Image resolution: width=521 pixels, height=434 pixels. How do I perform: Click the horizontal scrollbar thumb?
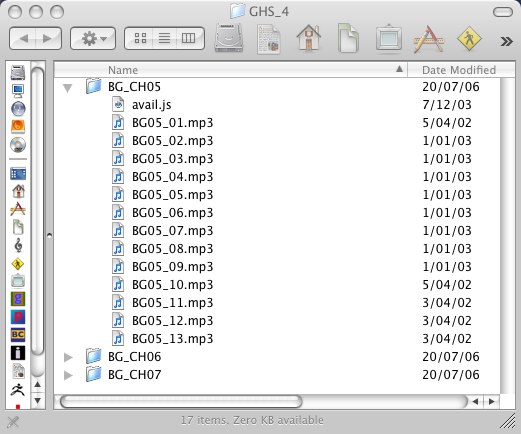(x=181, y=402)
